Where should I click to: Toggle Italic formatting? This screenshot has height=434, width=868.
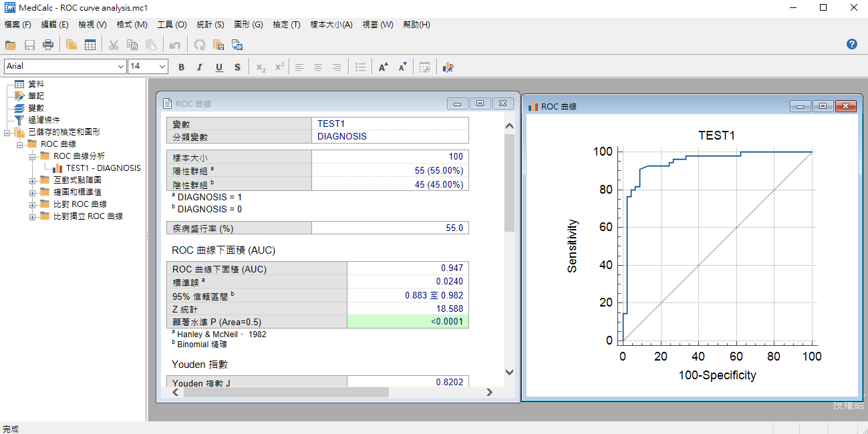[199, 67]
